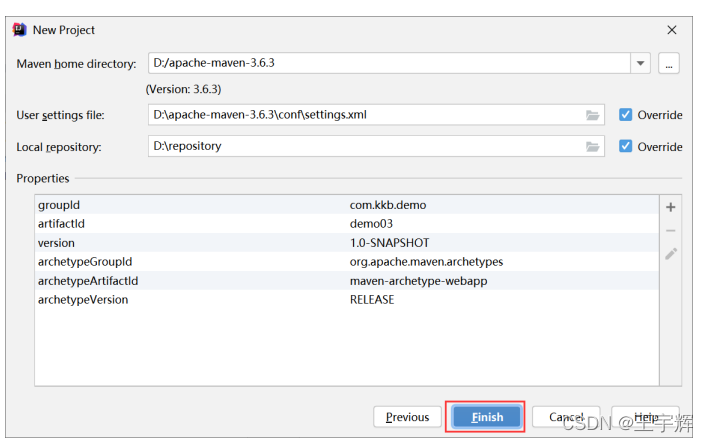The height and width of the screenshot is (442, 708).
Task: Click the User settings file field
Action: (x=376, y=115)
